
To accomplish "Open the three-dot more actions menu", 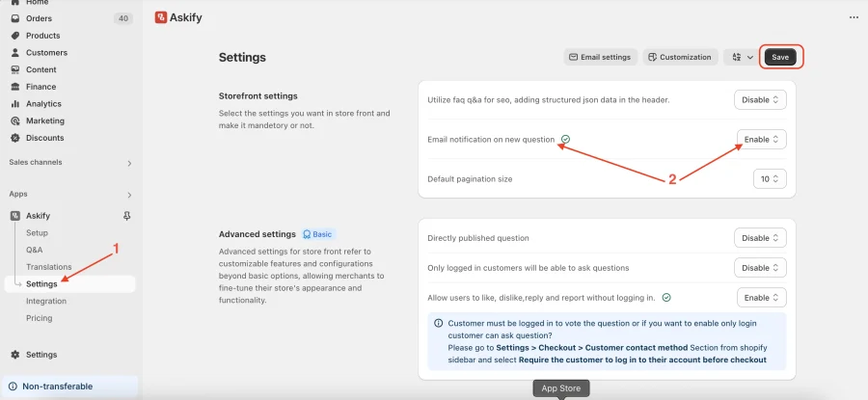I will 854,17.
